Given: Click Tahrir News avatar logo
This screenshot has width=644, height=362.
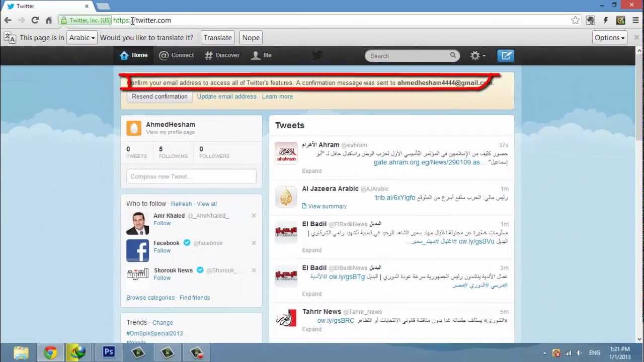Looking at the screenshot, I should pyautogui.click(x=286, y=319).
